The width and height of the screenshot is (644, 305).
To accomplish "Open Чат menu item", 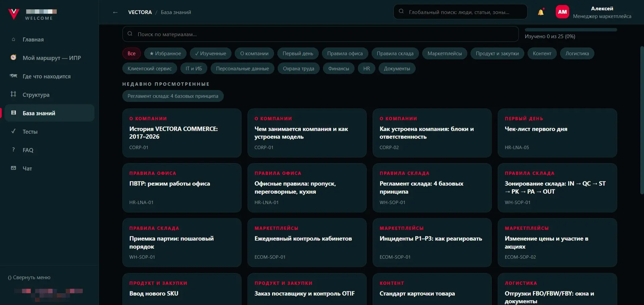I will (49, 169).
